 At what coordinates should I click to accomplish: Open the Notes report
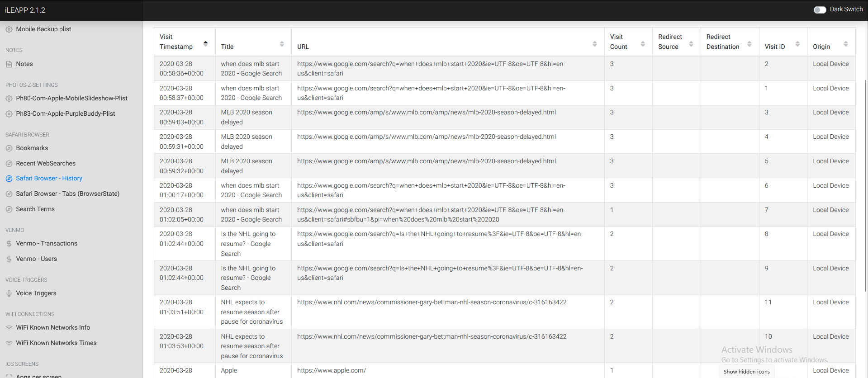click(x=24, y=64)
